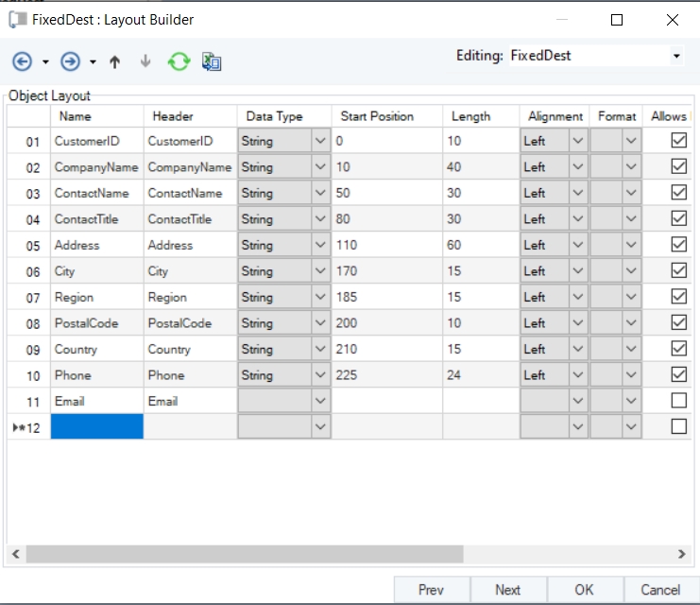Open Alignment dropdown for City row

pyautogui.click(x=579, y=271)
